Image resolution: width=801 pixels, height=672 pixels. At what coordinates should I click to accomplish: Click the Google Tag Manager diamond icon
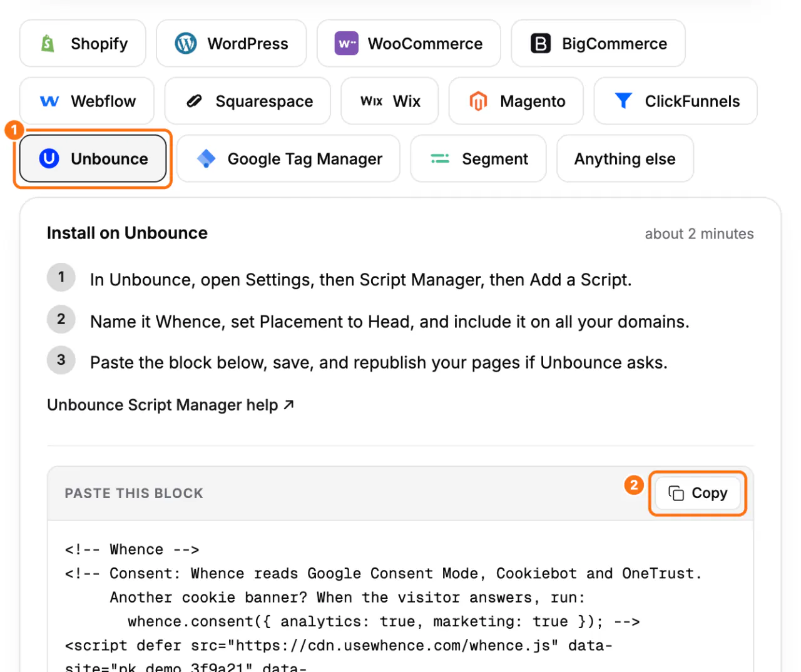point(206,159)
